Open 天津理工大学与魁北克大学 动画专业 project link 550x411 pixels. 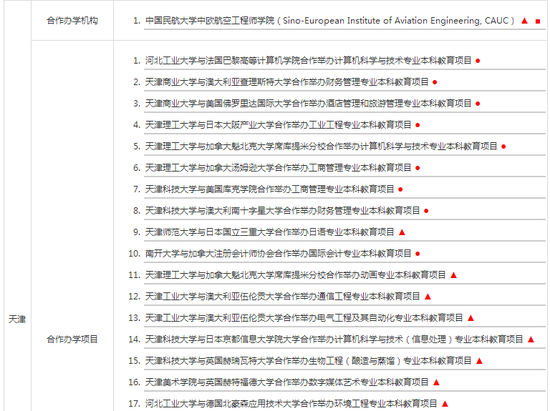click(x=295, y=275)
